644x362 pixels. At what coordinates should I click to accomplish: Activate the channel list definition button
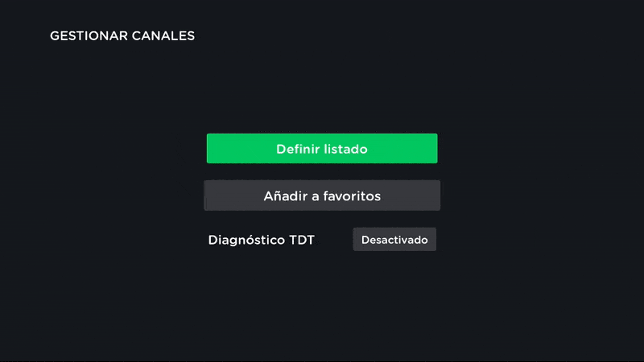(x=322, y=149)
